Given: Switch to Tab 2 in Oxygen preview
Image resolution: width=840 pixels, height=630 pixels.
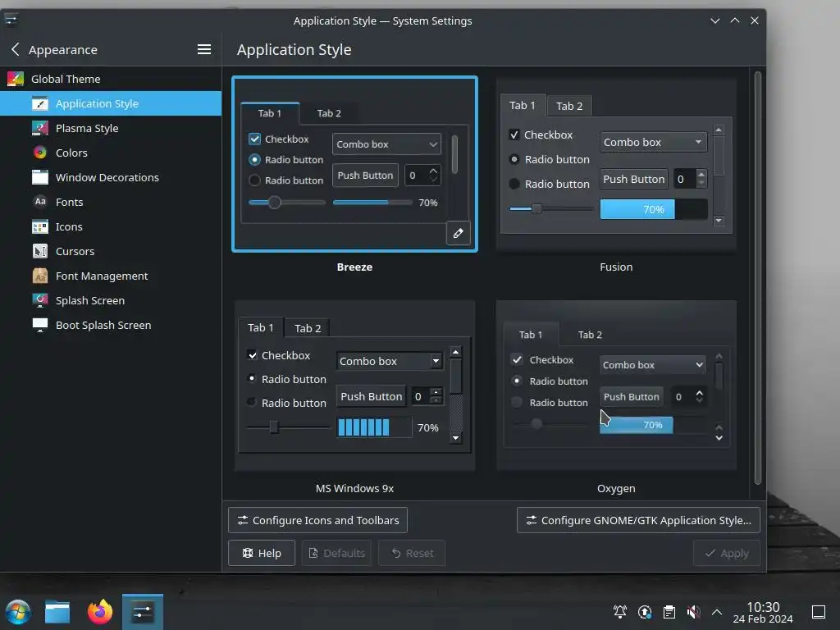Looking at the screenshot, I should click(x=590, y=335).
